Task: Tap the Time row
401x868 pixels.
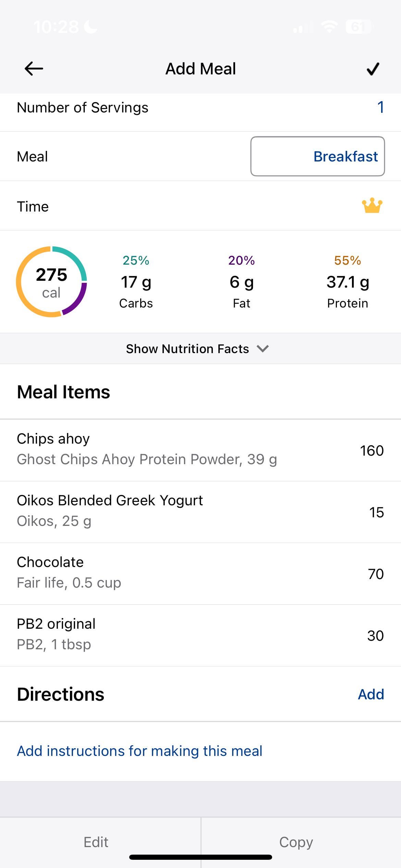Action: click(200, 206)
